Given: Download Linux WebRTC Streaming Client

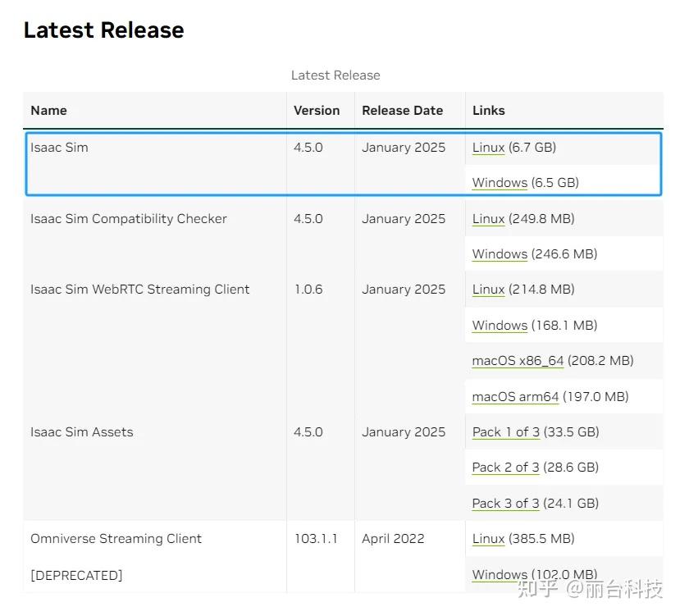Looking at the screenshot, I should (487, 289).
